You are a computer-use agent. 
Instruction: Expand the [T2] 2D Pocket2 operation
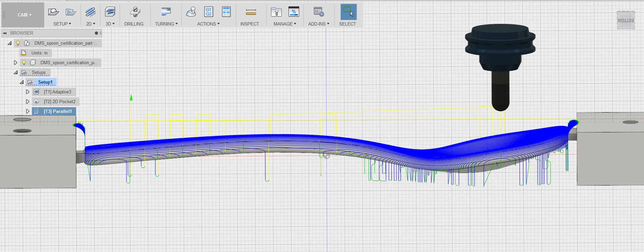(28, 101)
